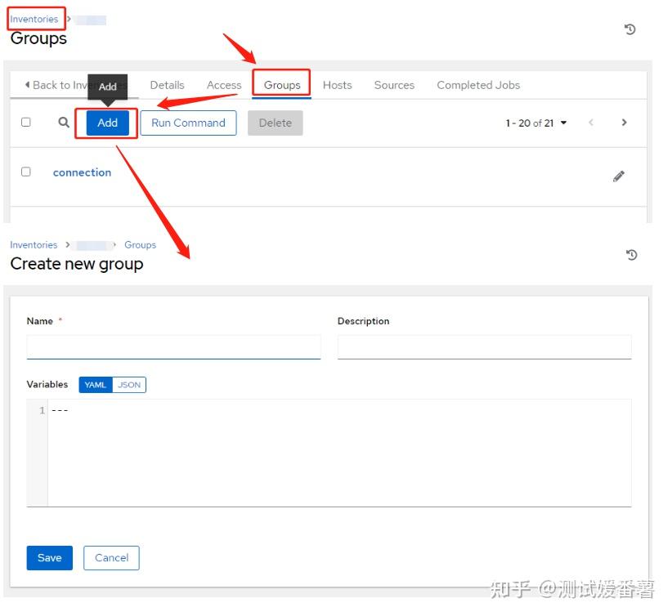This screenshot has height=616, width=672.
Task: Click the Inventories breadcrumb link
Action: pyautogui.click(x=33, y=18)
